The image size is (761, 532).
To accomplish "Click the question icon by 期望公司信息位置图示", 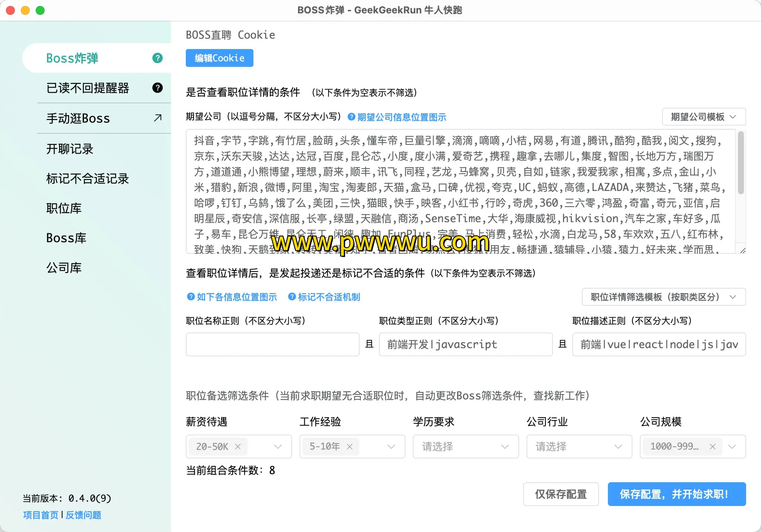I will [351, 117].
